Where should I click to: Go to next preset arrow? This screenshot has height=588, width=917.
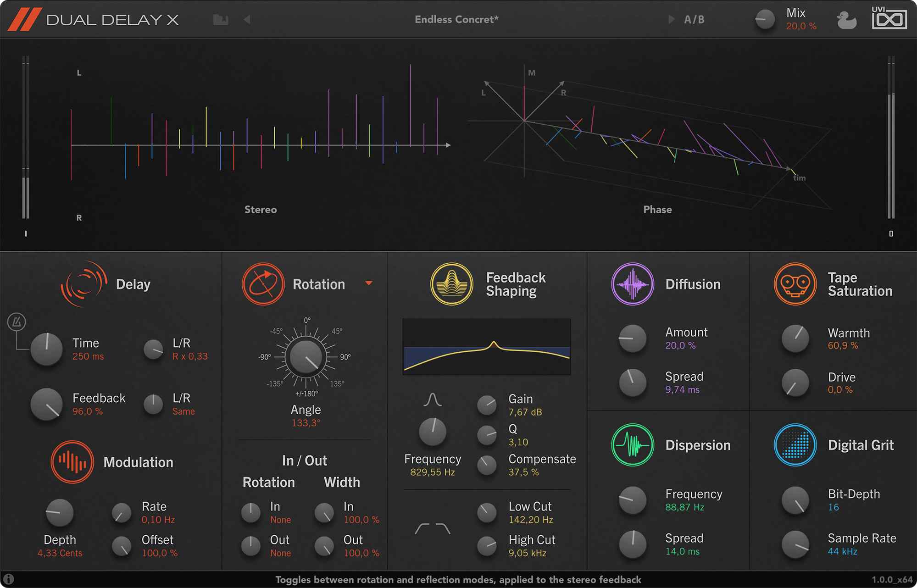(672, 19)
